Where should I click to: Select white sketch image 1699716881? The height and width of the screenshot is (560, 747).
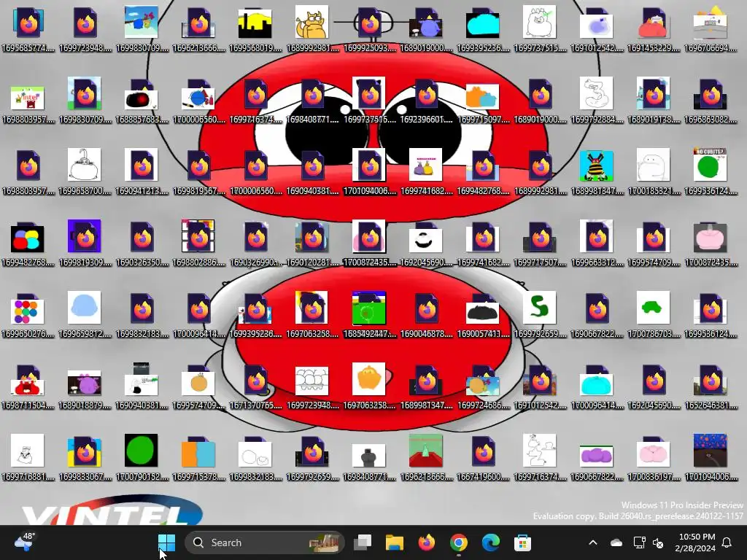28,458
